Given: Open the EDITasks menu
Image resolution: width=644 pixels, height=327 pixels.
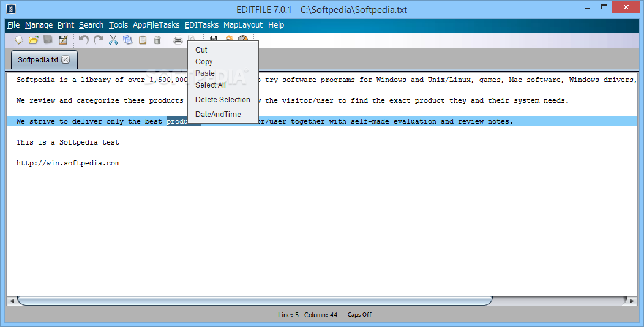Looking at the screenshot, I should point(201,25).
